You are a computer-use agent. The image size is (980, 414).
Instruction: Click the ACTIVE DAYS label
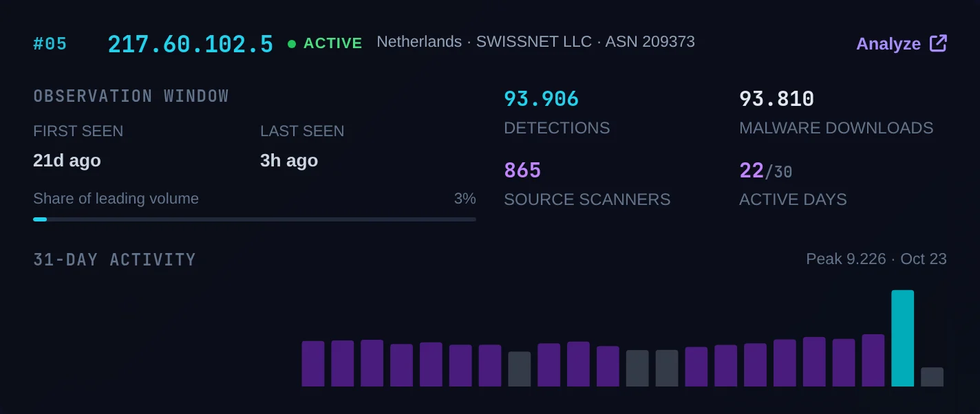pyautogui.click(x=793, y=199)
